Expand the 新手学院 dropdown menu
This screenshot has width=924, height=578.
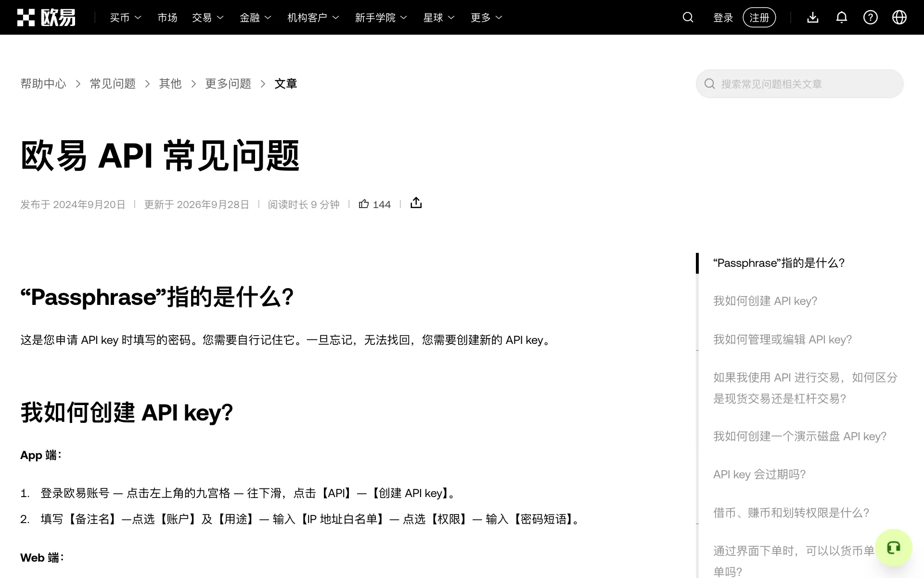381,17
